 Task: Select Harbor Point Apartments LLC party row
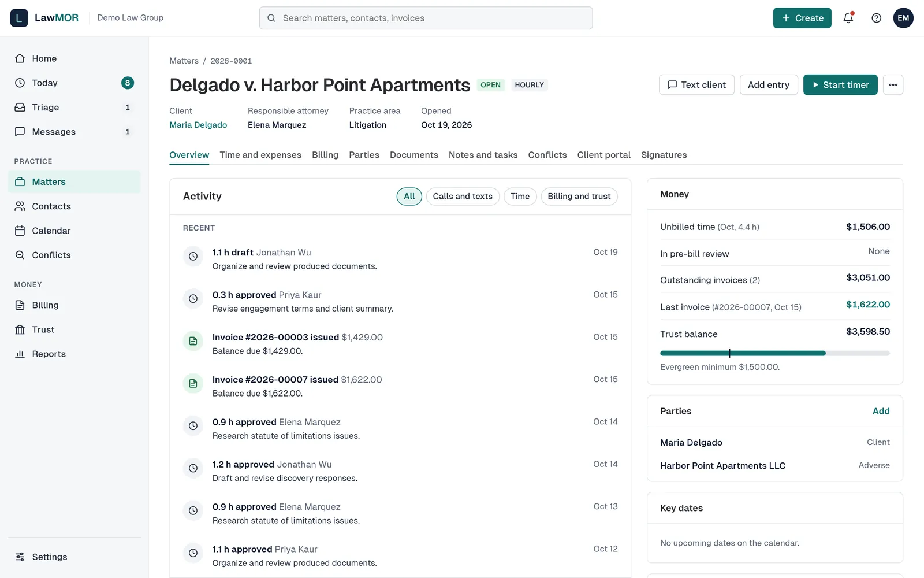[x=775, y=466]
